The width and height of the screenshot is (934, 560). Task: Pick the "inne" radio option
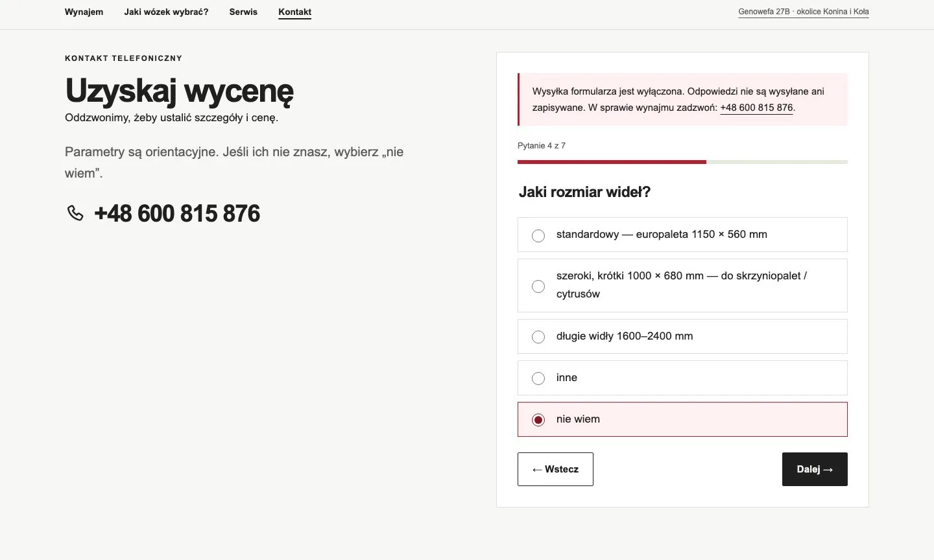pyautogui.click(x=682, y=378)
